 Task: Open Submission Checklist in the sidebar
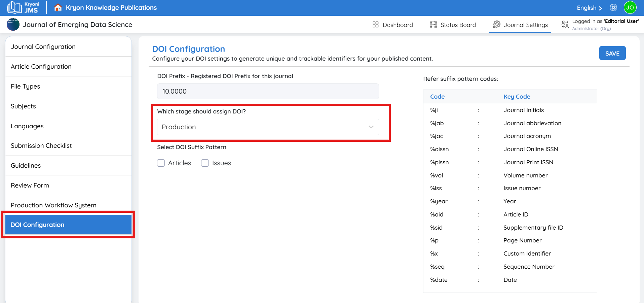41,146
